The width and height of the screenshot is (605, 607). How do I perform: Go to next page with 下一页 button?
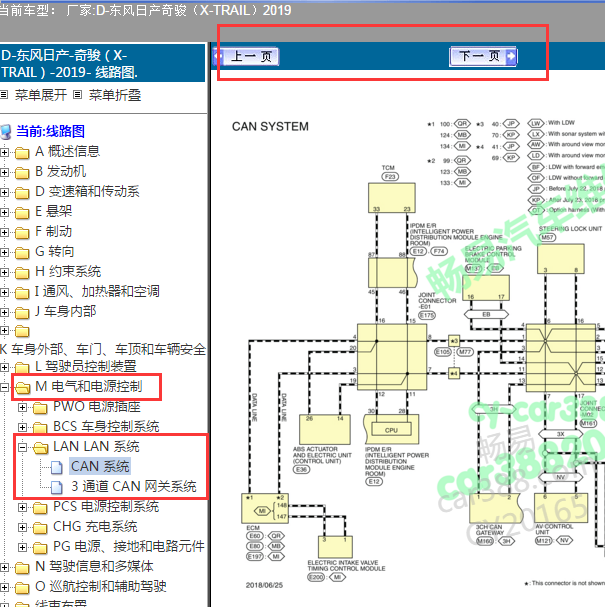click(x=483, y=57)
